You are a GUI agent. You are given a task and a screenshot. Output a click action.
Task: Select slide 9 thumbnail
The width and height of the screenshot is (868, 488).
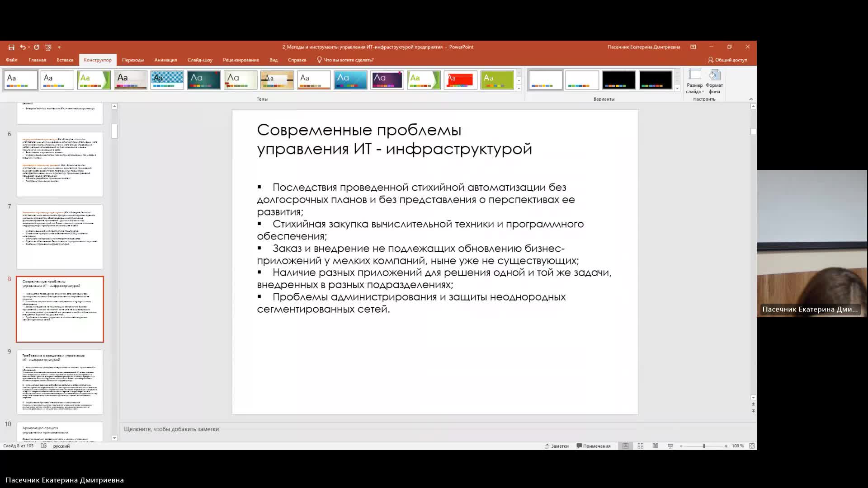click(x=60, y=382)
